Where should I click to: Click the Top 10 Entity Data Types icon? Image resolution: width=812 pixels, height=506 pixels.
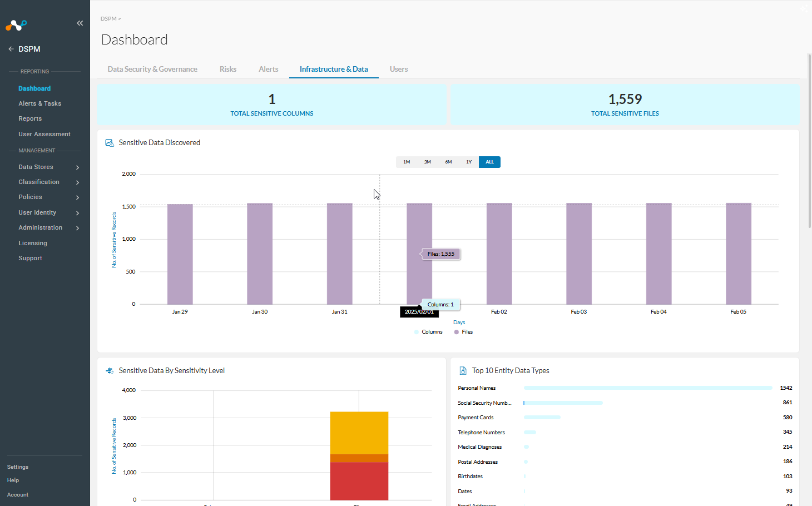(463, 371)
